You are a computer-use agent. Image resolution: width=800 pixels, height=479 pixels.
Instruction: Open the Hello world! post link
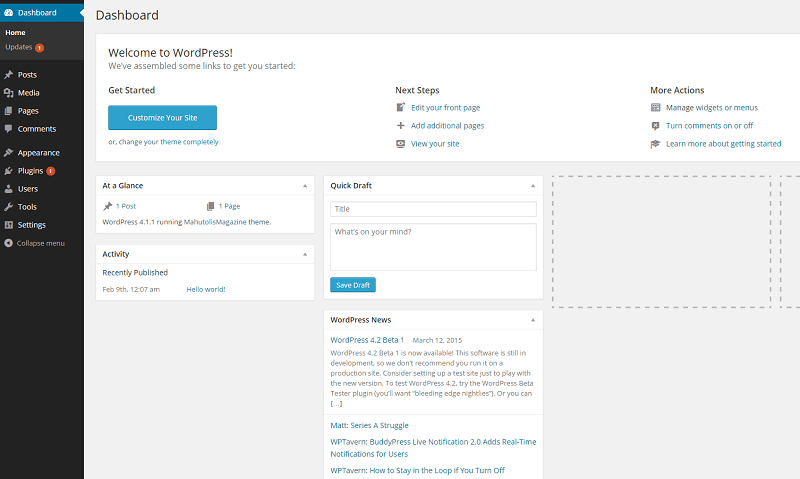[x=206, y=289]
